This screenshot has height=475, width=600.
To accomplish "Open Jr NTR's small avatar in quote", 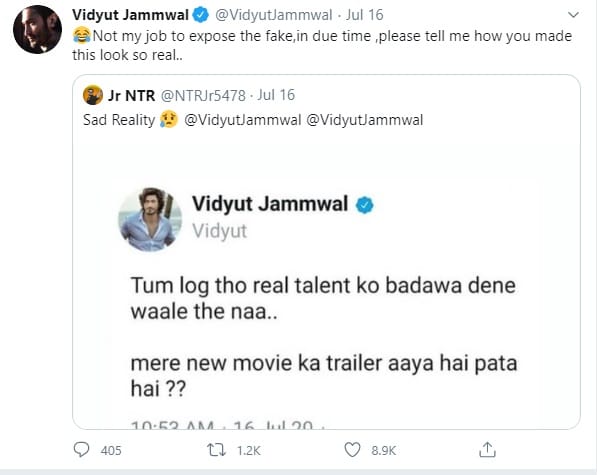I will tap(93, 95).
